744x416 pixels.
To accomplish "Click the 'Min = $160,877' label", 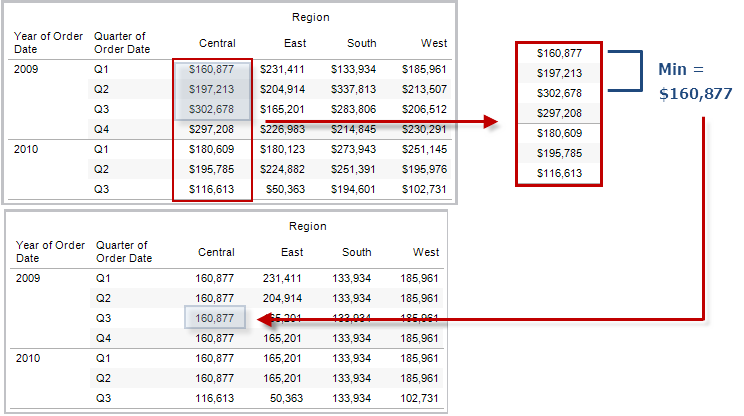I will click(x=694, y=81).
